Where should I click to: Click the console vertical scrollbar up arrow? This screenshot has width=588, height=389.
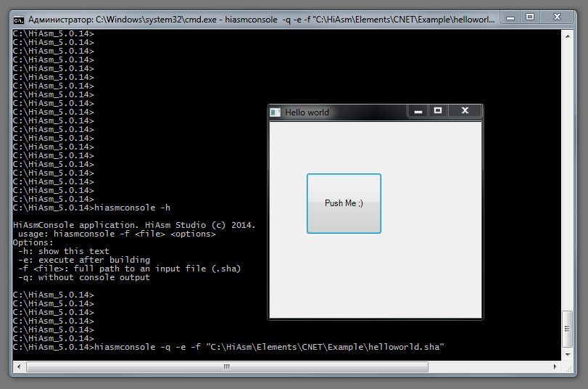(568, 35)
